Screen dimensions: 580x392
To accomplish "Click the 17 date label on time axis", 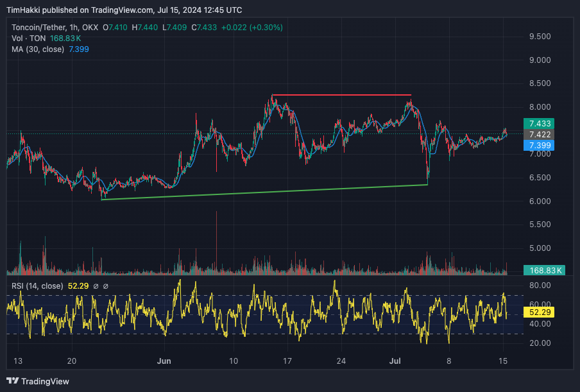I will click(287, 361).
